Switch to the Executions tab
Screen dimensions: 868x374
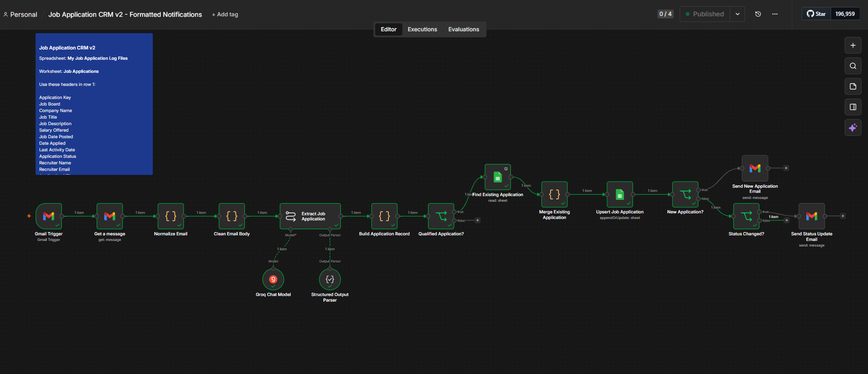coord(422,29)
